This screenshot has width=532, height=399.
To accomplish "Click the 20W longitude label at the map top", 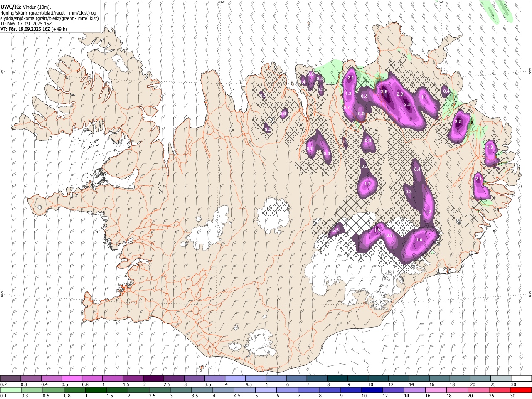I will coord(221,2).
